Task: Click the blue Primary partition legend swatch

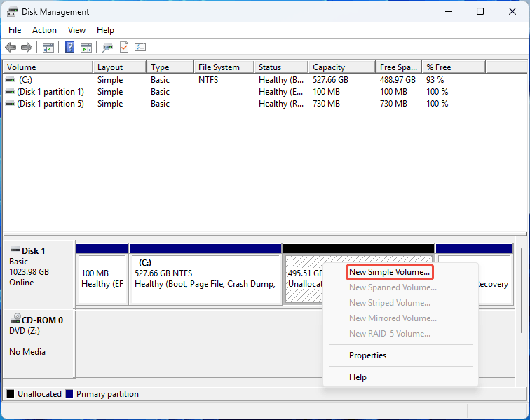Action: click(x=69, y=394)
